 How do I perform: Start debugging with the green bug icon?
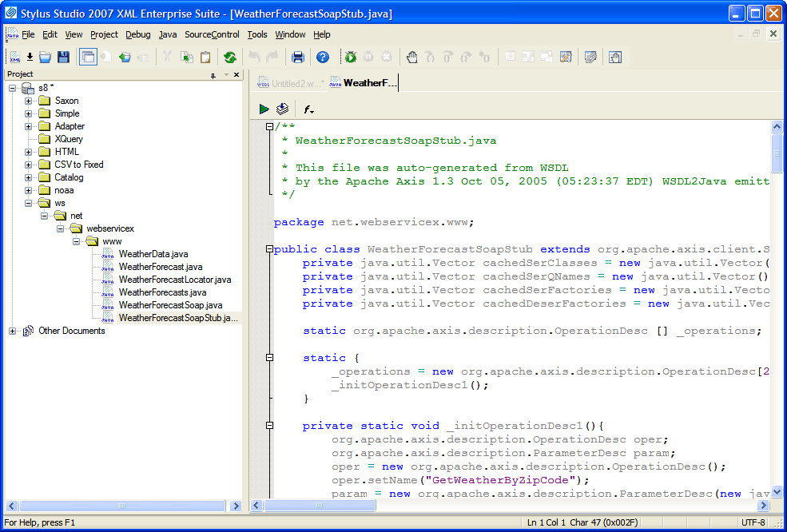[350, 58]
